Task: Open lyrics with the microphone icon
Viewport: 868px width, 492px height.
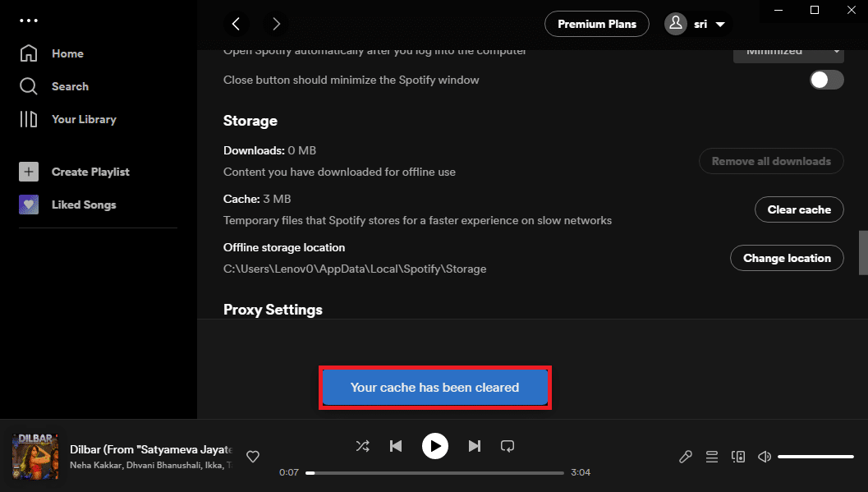Action: [x=686, y=457]
